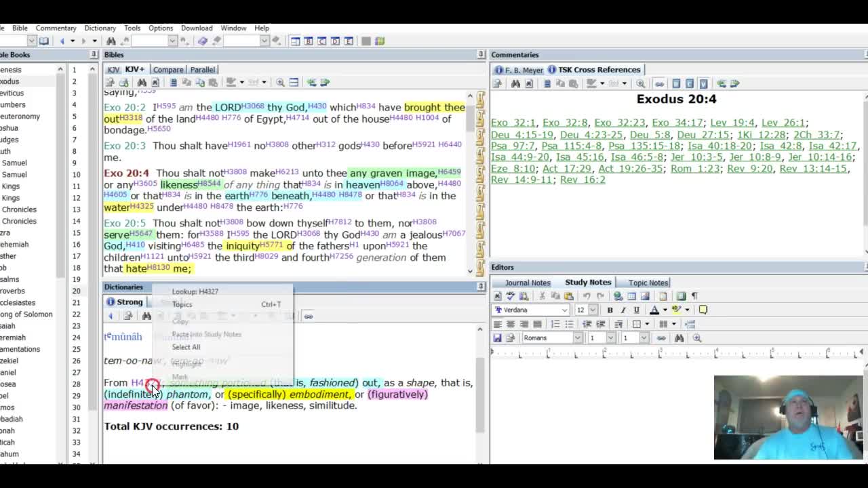The height and width of the screenshot is (488, 868).
Task: Click the align right icon in editor
Action: point(524,324)
